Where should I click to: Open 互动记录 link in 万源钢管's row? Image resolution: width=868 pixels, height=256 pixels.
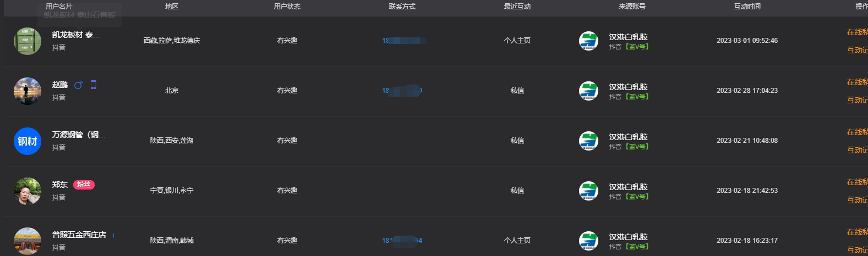click(857, 150)
